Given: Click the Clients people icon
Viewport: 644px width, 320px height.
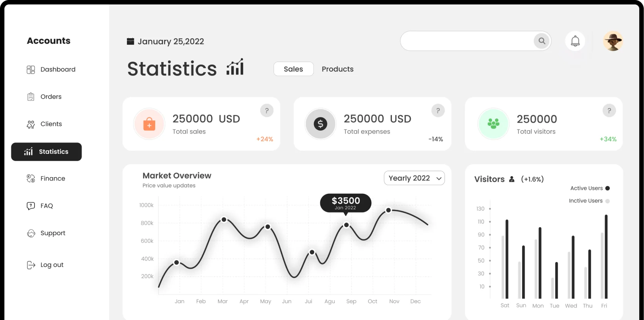Looking at the screenshot, I should pyautogui.click(x=31, y=124).
